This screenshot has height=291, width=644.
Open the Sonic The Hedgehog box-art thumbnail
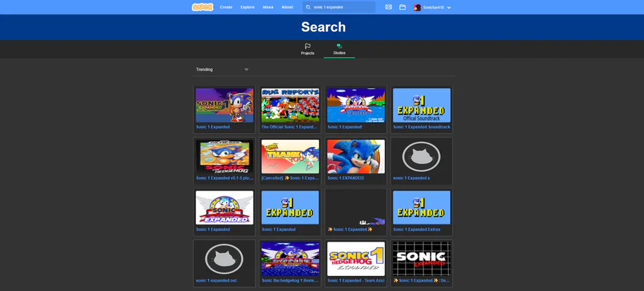pos(224,156)
